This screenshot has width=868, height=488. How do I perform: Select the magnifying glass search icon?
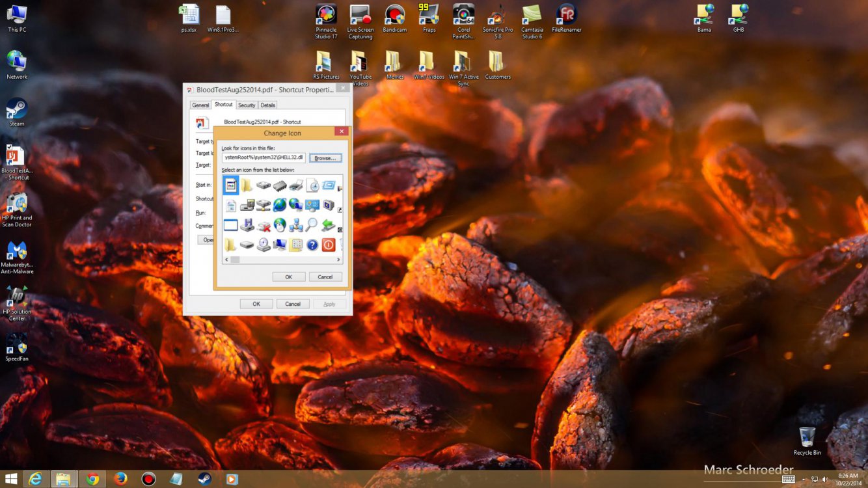(x=312, y=225)
